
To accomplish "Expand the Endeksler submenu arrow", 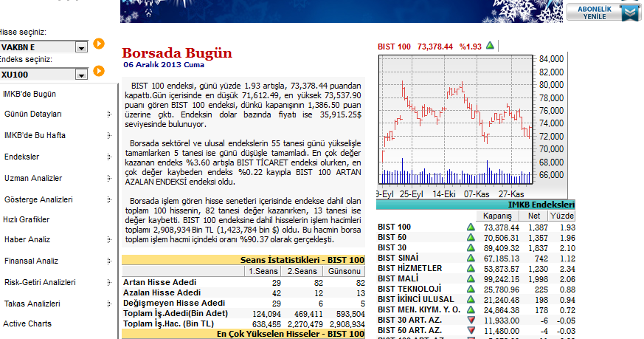I will [109, 157].
